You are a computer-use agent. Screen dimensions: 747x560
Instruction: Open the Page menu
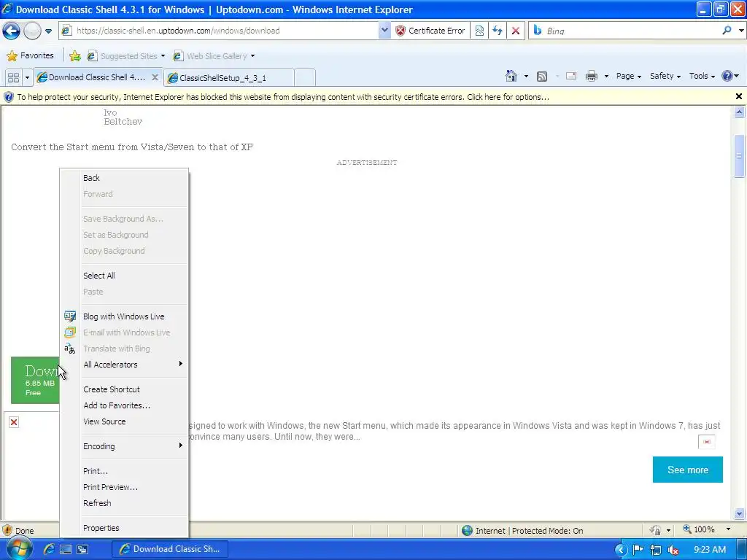(628, 76)
